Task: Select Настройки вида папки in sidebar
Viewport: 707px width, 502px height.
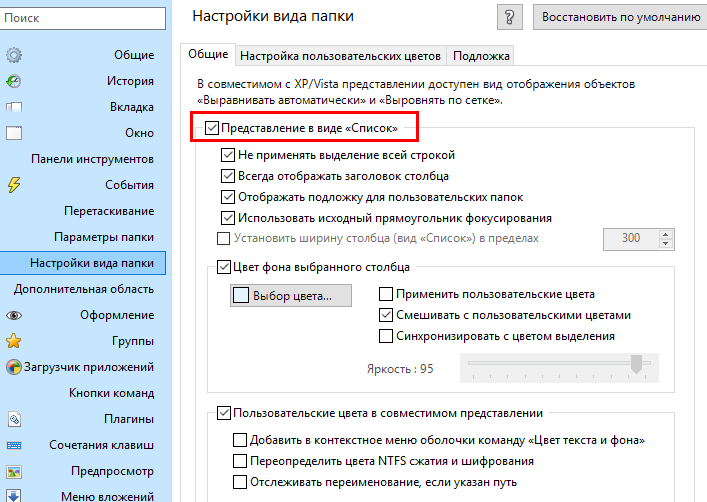Action: [x=83, y=263]
